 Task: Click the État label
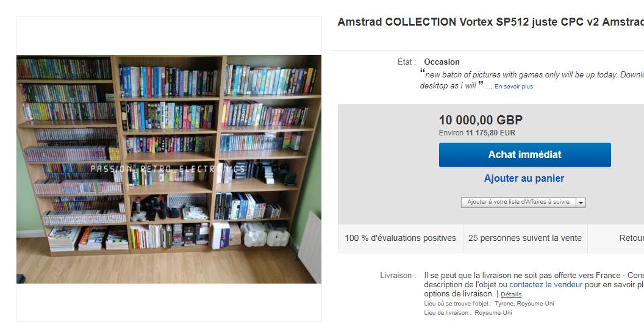[407, 62]
